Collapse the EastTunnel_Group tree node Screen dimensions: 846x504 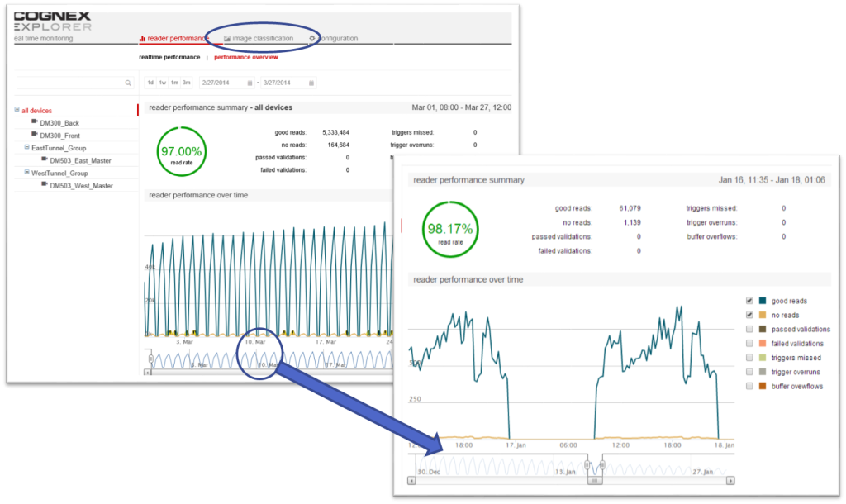[27, 148]
